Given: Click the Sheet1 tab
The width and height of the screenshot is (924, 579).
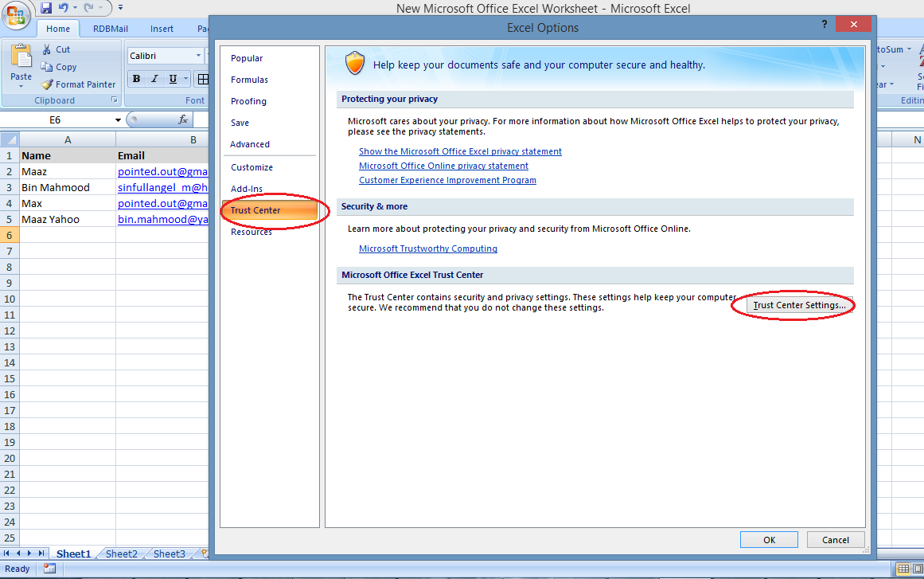Looking at the screenshot, I should click(74, 554).
